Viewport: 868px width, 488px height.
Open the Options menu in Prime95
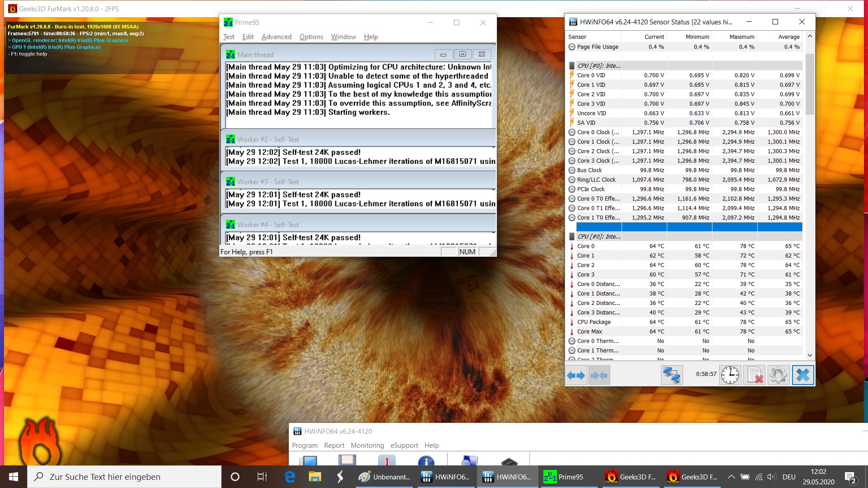[x=311, y=37]
